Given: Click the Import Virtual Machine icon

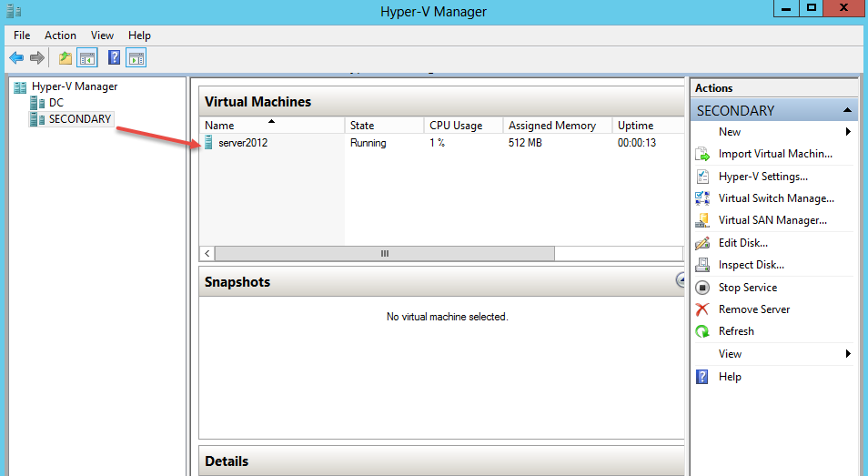Looking at the screenshot, I should (x=702, y=154).
